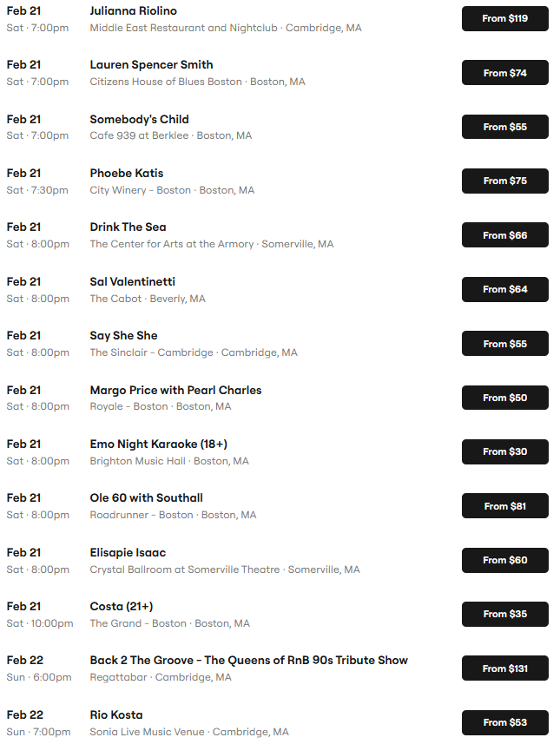Click the From $53 button for Rio Kosta
560x744 pixels.
point(504,722)
